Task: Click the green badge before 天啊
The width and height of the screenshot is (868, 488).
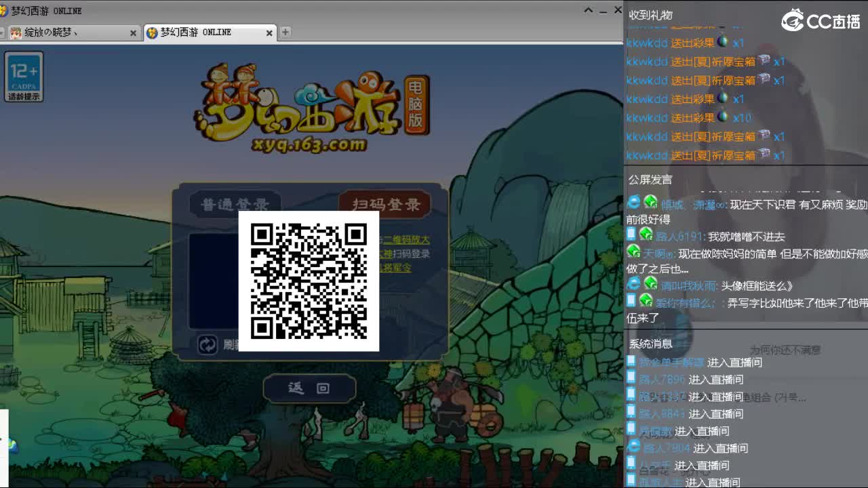Action: click(x=633, y=251)
